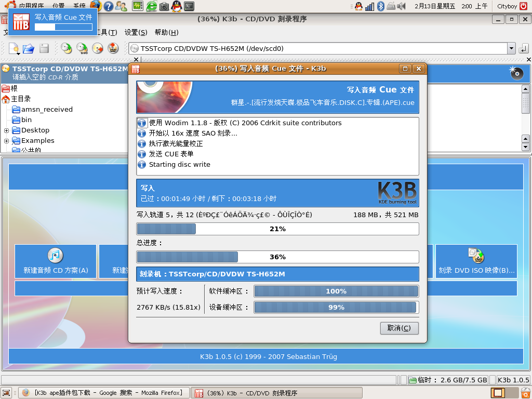Cancel the burn with 取消(C) button
The height and width of the screenshot is (399, 532).
pyautogui.click(x=399, y=328)
